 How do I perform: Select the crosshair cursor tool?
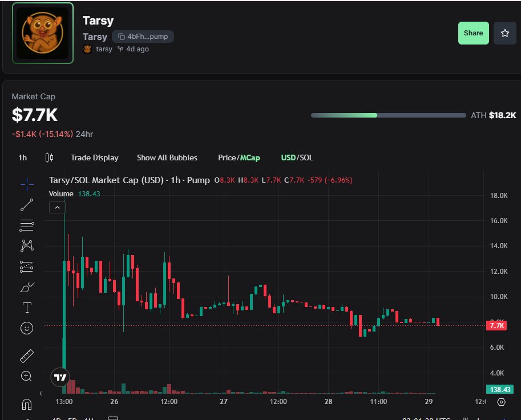27,184
